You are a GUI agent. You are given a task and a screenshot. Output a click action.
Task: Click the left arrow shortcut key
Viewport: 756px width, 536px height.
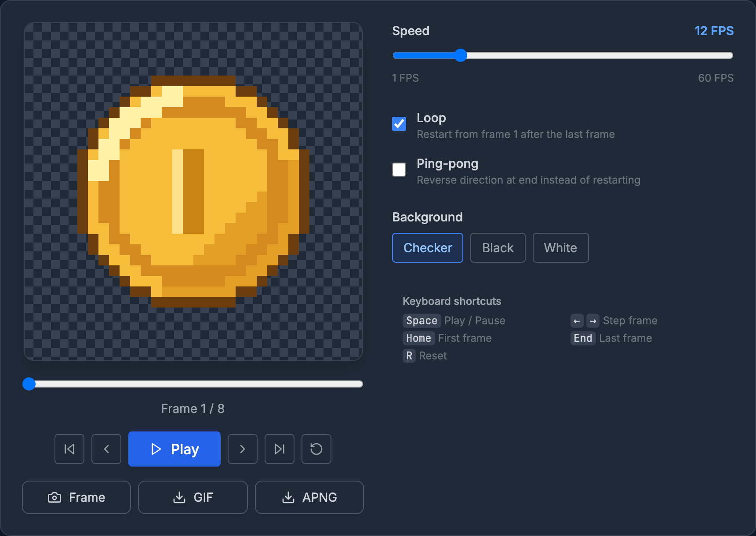coord(577,321)
